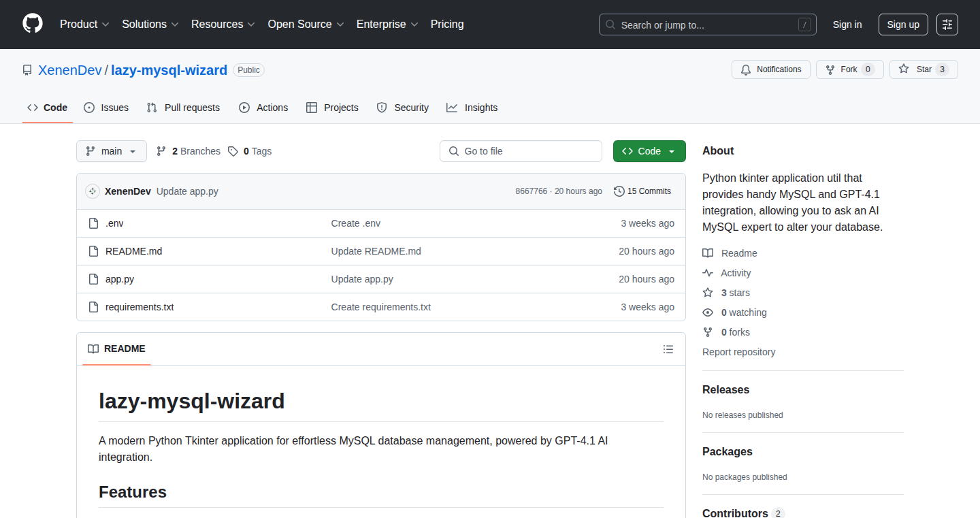Image resolution: width=980 pixels, height=518 pixels.
Task: Click the magnifier icon in Go to file
Action: (454, 151)
